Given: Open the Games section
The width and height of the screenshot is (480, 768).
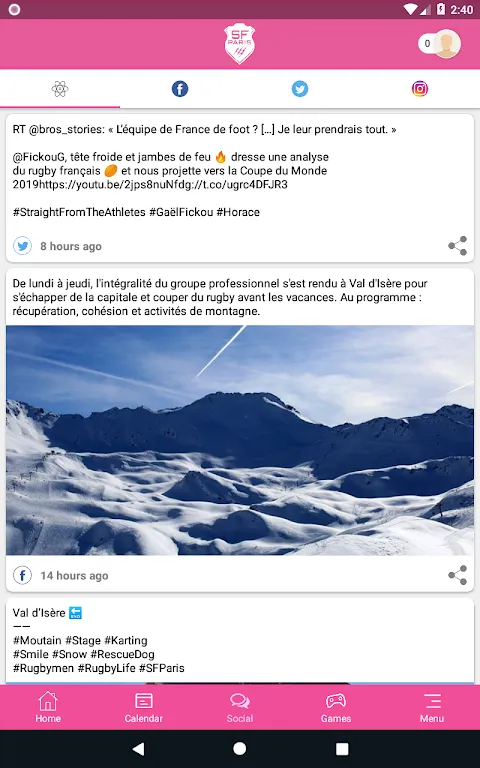Looking at the screenshot, I should pyautogui.click(x=336, y=707).
